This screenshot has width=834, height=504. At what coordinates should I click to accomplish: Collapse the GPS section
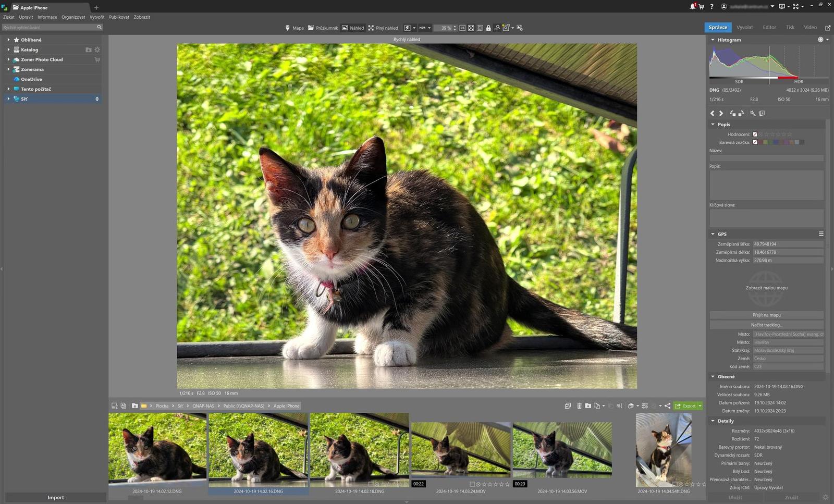[713, 234]
